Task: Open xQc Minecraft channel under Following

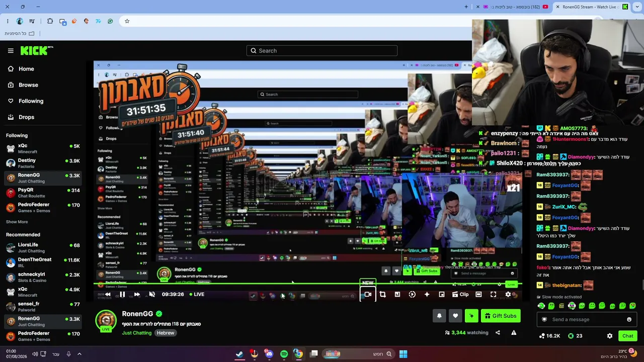Action: tap(43, 148)
